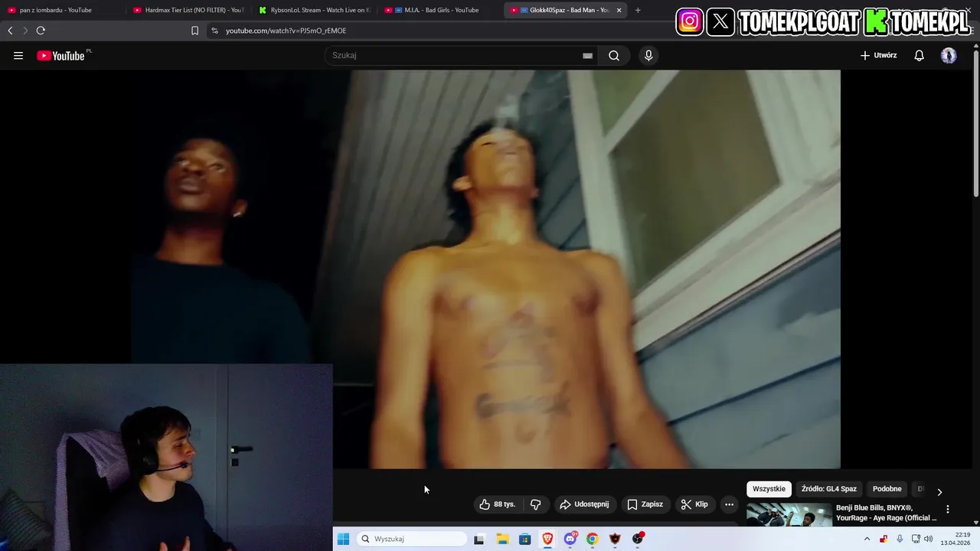
Task: Switch to pan z lombardu tab
Action: [61, 10]
